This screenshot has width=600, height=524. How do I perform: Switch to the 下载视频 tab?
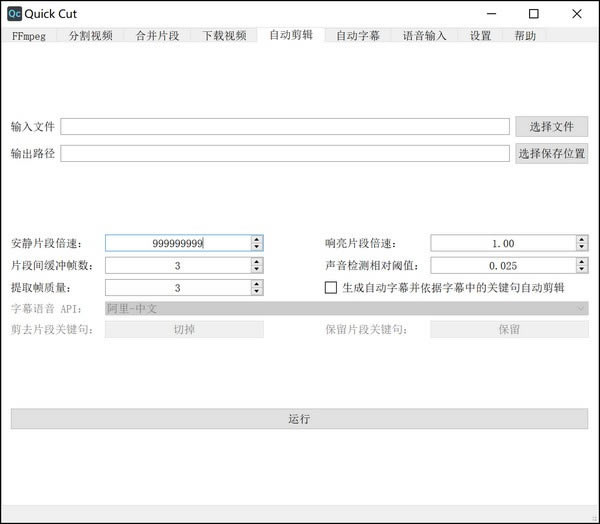pyautogui.click(x=224, y=35)
